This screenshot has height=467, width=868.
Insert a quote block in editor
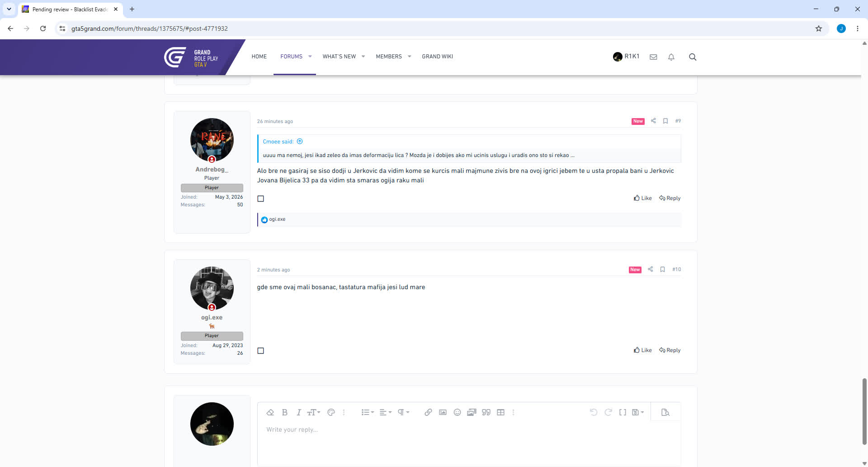[x=486, y=412]
